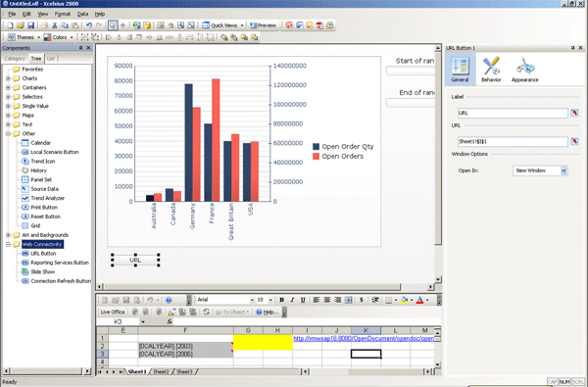The width and height of the screenshot is (588, 387).
Task: Open the Behavior properties tab icon
Action: [x=491, y=70]
